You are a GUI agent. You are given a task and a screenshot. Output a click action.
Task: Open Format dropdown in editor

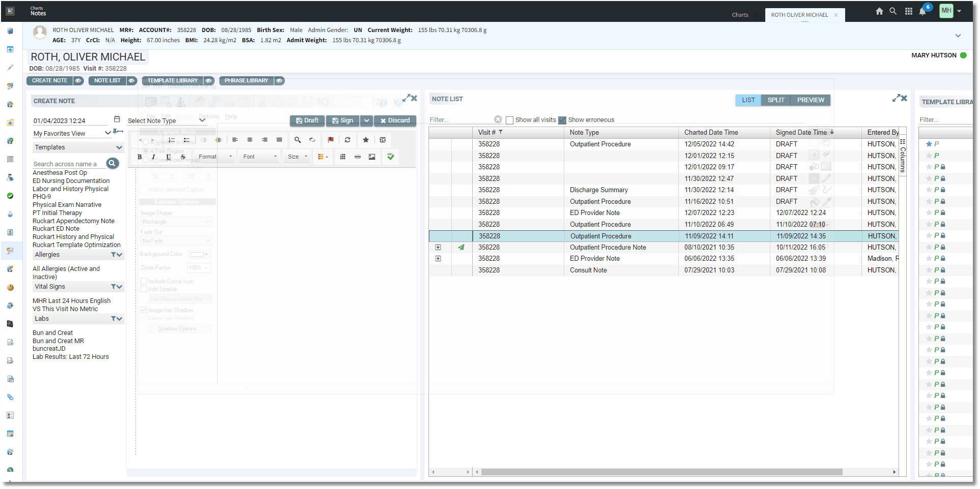pyautogui.click(x=215, y=157)
